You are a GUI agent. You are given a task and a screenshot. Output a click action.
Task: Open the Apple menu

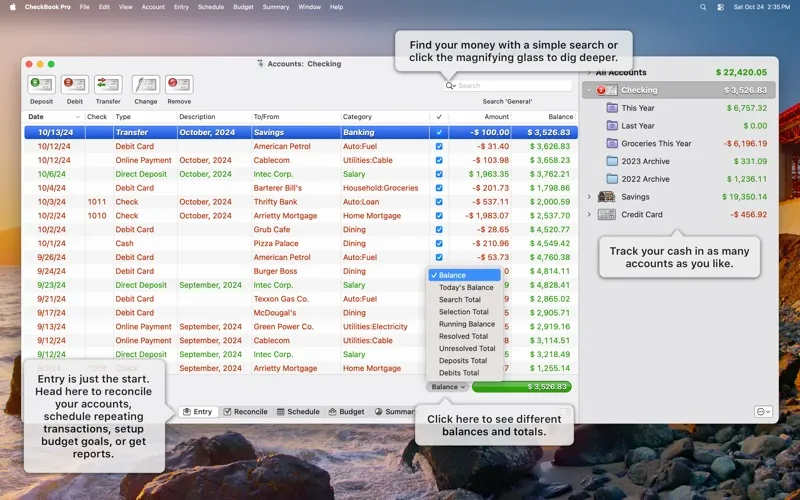13,7
